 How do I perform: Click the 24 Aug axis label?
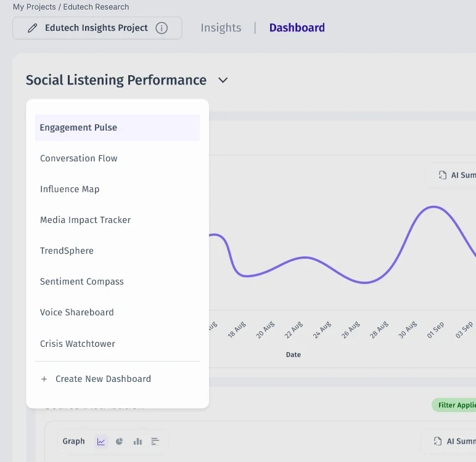click(322, 330)
